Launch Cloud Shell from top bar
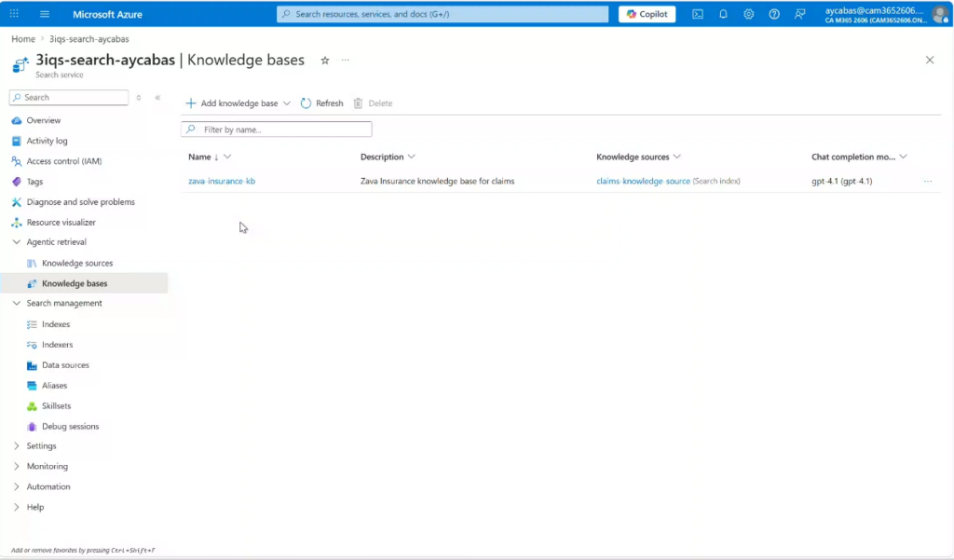The image size is (954, 560). [x=698, y=14]
